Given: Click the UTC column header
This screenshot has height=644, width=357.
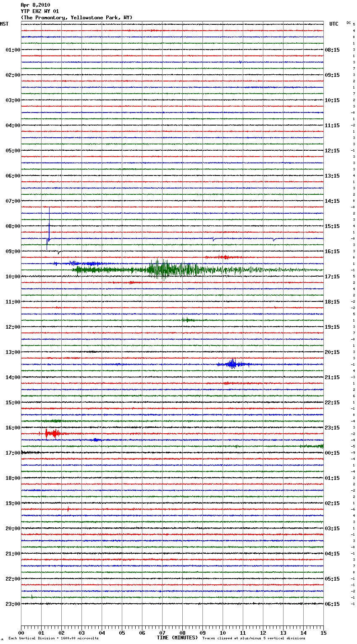Looking at the screenshot, I should coord(334,24).
